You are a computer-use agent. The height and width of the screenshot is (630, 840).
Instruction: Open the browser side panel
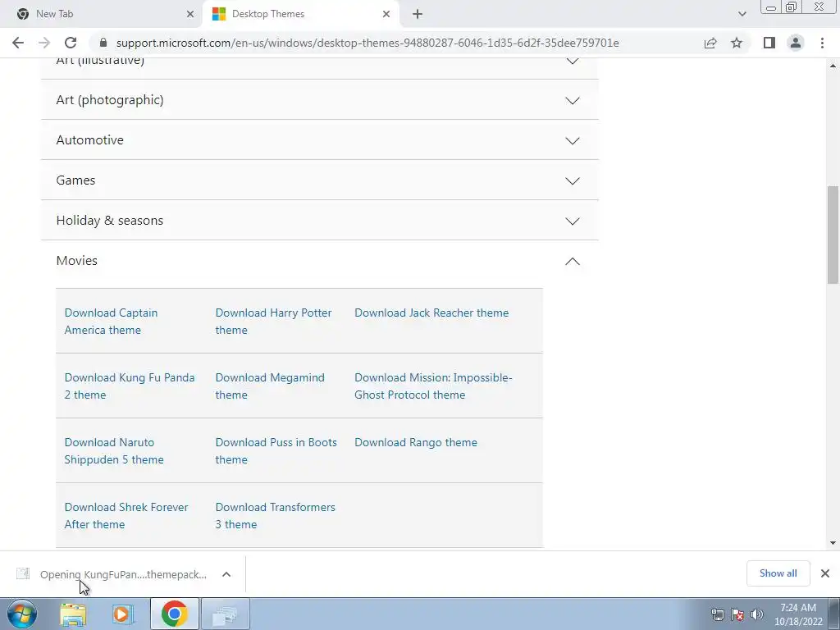click(769, 43)
